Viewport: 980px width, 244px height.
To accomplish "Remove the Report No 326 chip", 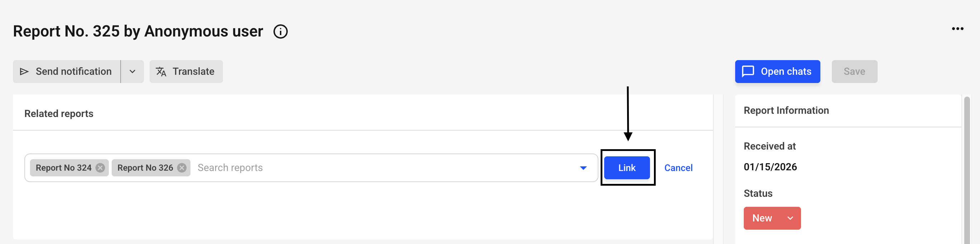I will (182, 167).
